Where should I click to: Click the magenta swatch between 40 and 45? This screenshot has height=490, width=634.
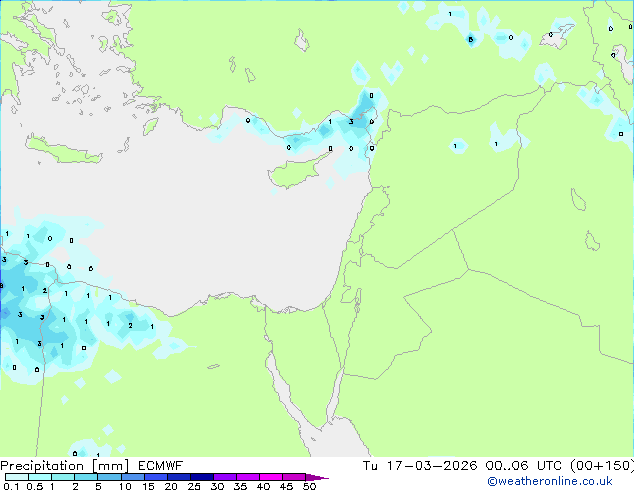271,477
